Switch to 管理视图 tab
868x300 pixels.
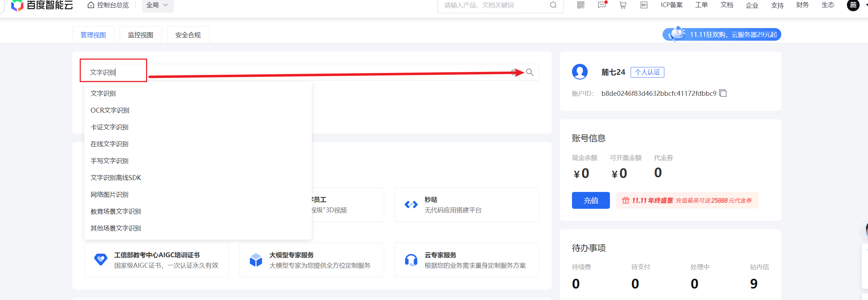[x=93, y=35]
